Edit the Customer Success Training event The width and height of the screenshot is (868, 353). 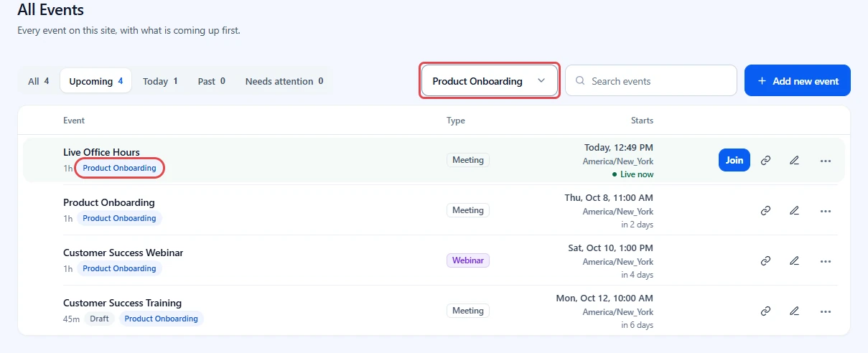[x=794, y=311]
